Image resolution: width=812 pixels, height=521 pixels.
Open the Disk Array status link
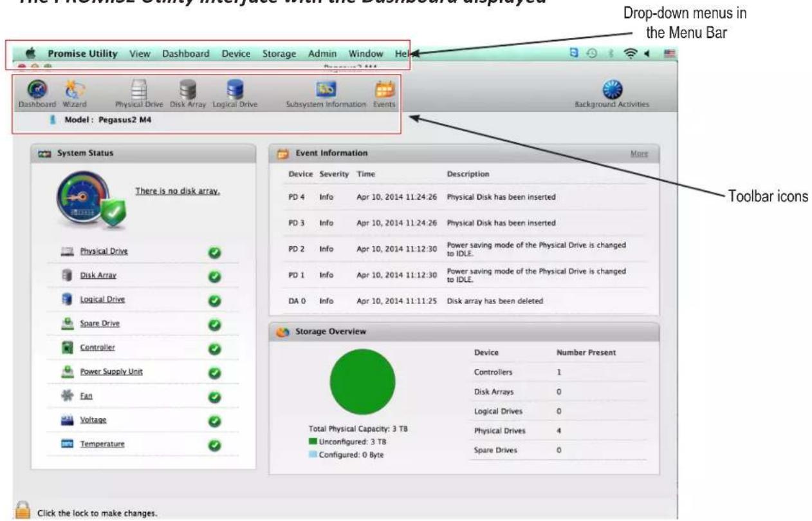click(98, 276)
